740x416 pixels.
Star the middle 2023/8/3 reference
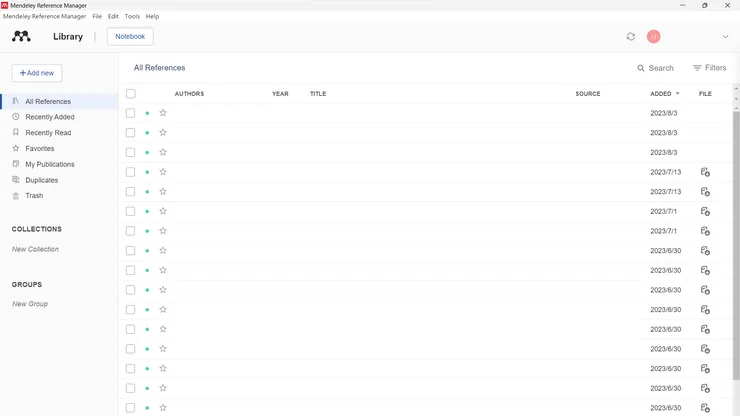pyautogui.click(x=163, y=133)
